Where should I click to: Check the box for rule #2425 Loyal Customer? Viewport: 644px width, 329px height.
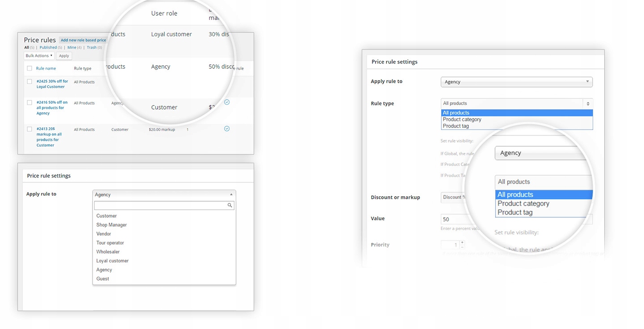pos(29,82)
